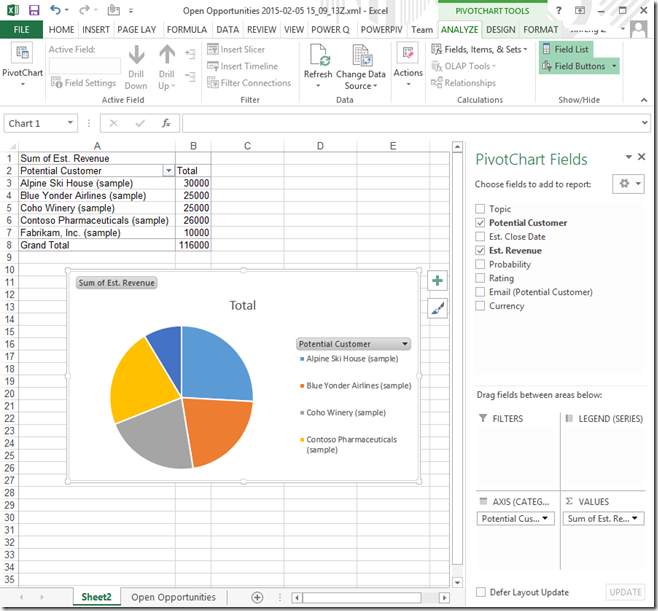This screenshot has width=658, height=611.
Task: Switch to the HOME tab
Action: pos(61,29)
